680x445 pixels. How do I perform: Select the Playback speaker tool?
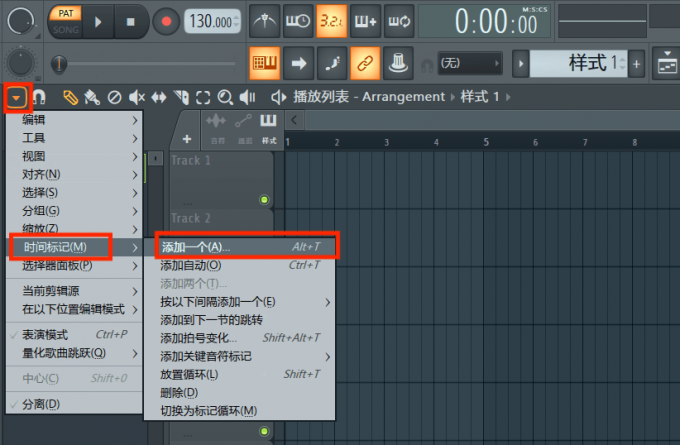tap(248, 97)
